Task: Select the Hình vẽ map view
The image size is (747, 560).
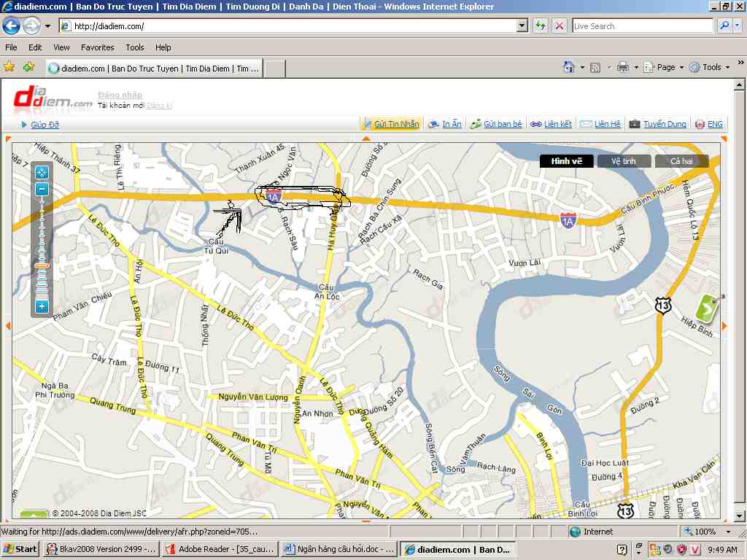Action: tap(566, 161)
